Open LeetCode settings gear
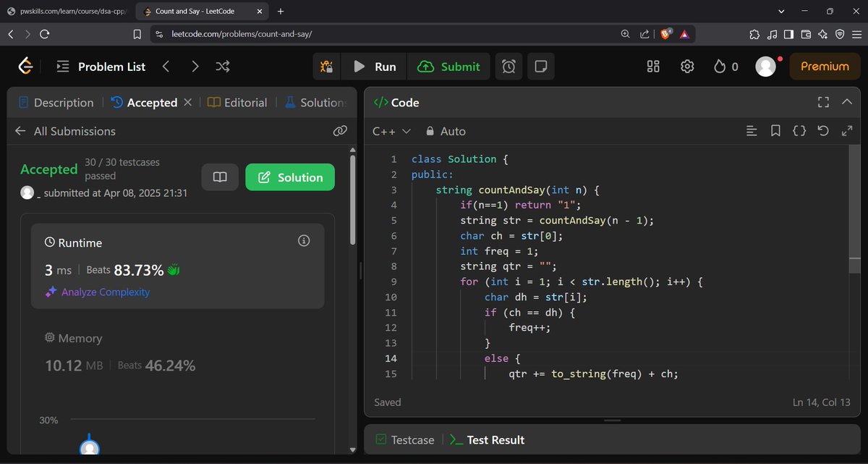Image resolution: width=868 pixels, height=464 pixels. click(687, 67)
